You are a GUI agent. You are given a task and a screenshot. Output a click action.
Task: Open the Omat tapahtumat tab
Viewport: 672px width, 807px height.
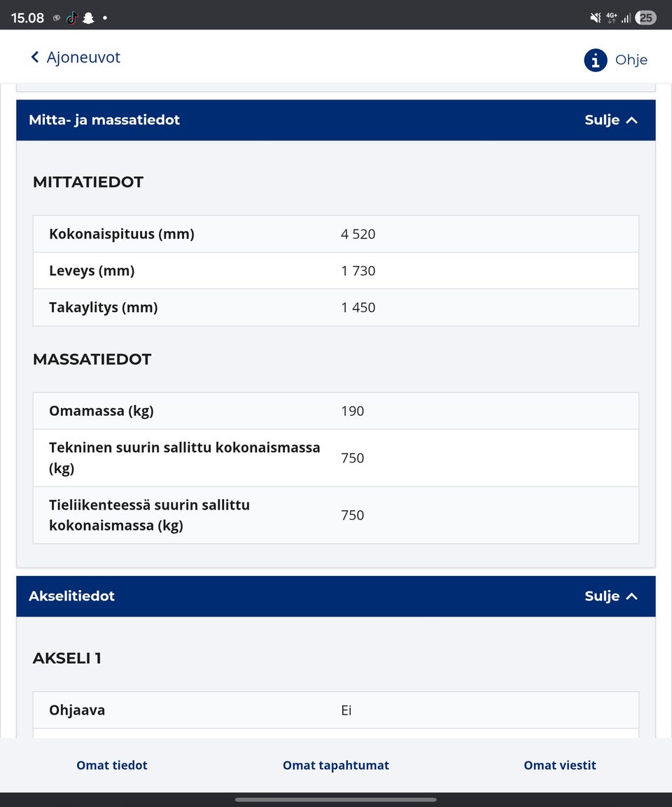pos(336,765)
